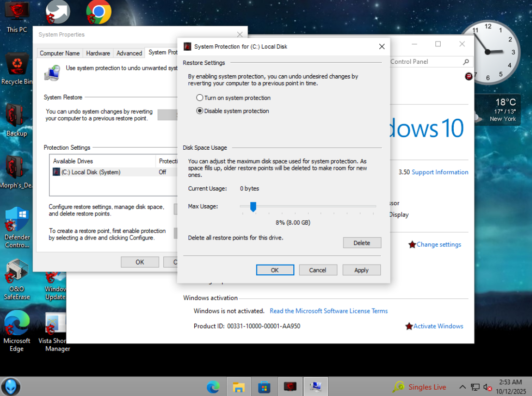
Task: Show hidden tray icons chevron
Action: tap(462, 387)
